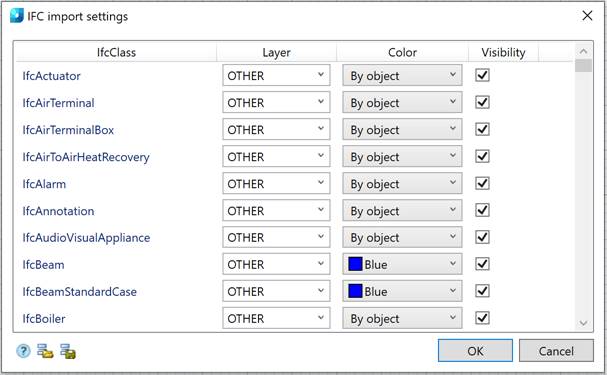The width and height of the screenshot is (607, 375).
Task: Confirm settings with the OK button
Action: [475, 351]
